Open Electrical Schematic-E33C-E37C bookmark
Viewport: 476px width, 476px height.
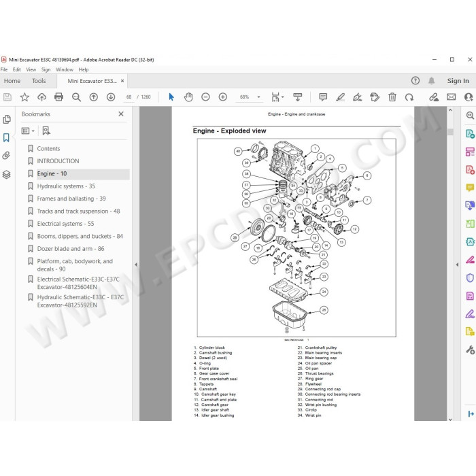(x=78, y=283)
